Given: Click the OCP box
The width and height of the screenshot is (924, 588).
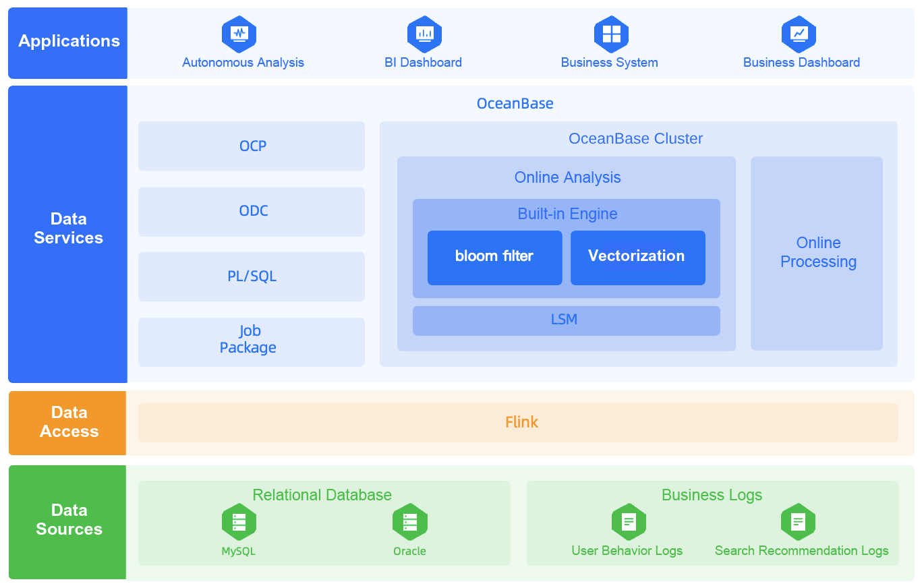Looking at the screenshot, I should 252,146.
